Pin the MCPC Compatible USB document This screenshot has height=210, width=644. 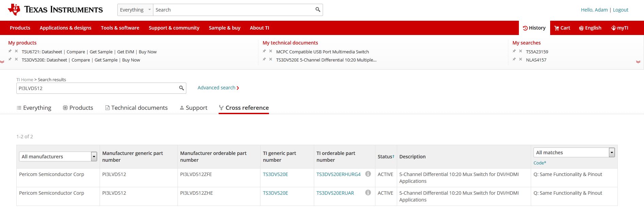coord(264,51)
